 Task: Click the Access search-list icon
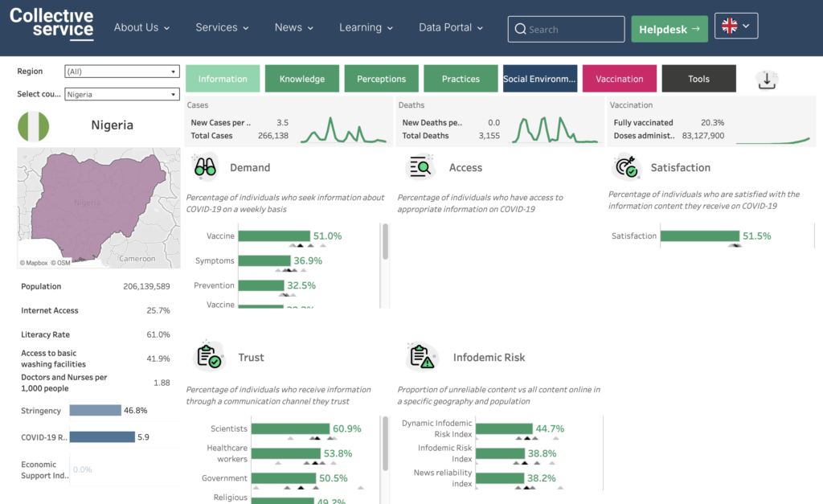pyautogui.click(x=420, y=167)
